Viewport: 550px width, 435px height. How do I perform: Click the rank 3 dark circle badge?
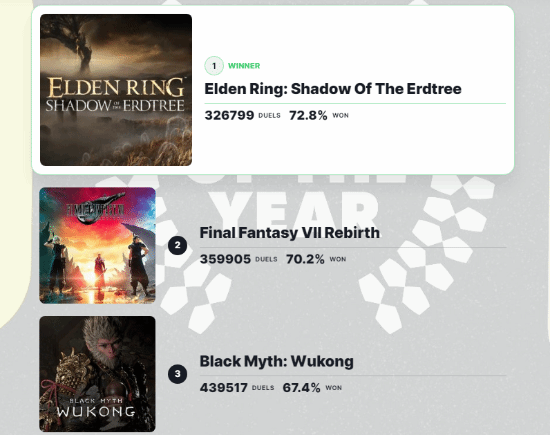coord(177,374)
